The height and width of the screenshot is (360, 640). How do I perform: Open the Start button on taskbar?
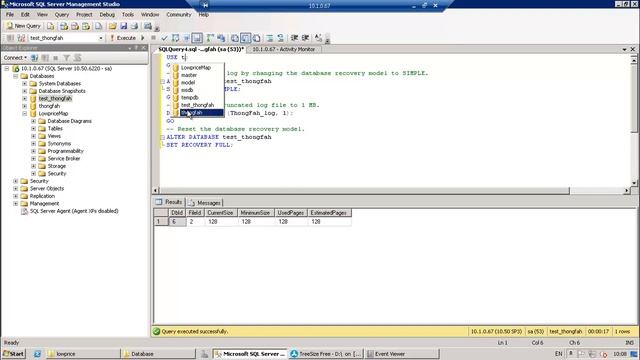pyautogui.click(x=13, y=354)
